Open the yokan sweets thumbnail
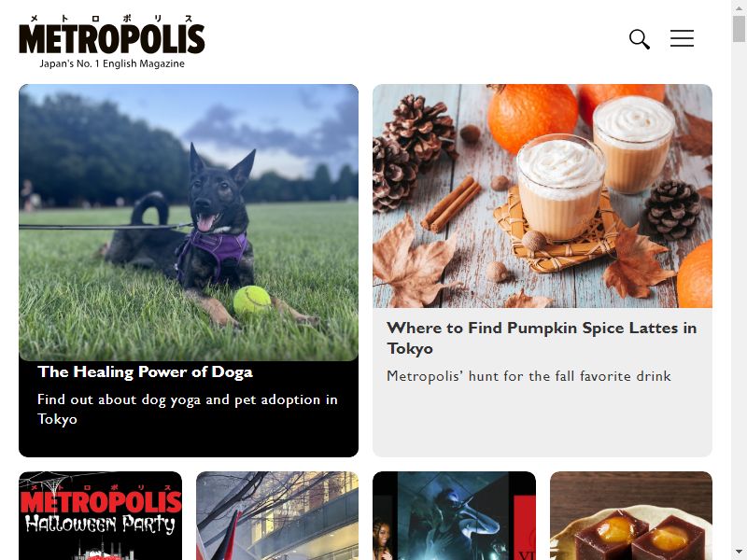 point(631,516)
